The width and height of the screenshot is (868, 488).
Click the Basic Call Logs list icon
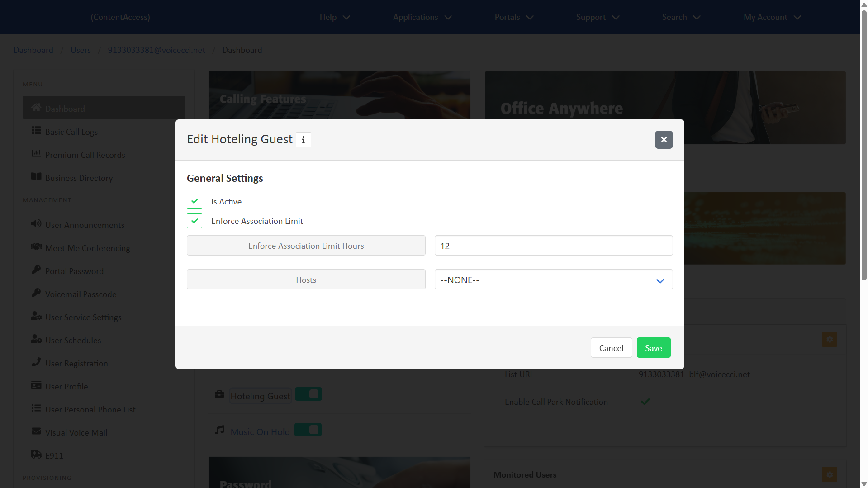pyautogui.click(x=36, y=131)
